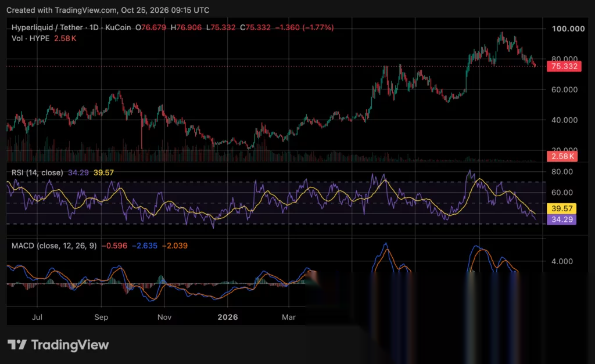Click the 2.58 K volume value in legend

pos(65,38)
